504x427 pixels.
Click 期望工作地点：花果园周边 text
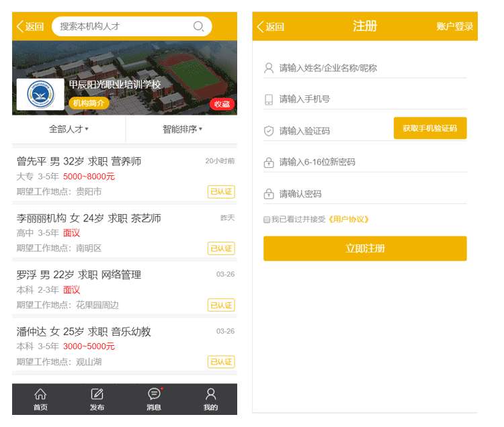[67, 305]
